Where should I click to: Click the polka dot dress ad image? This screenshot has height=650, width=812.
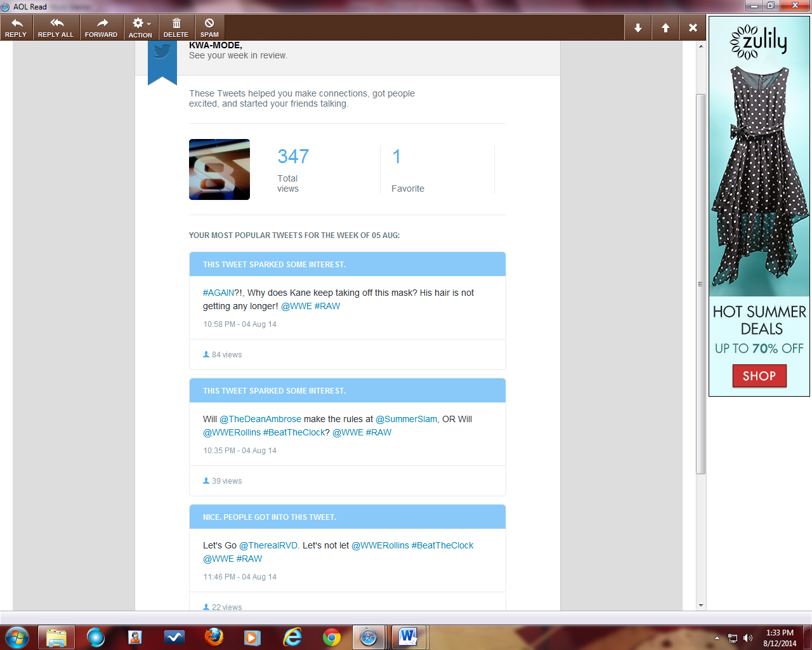click(759, 178)
